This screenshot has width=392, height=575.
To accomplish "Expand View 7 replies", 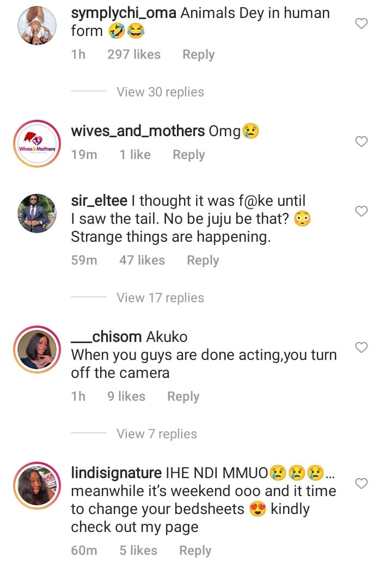I will [157, 434].
